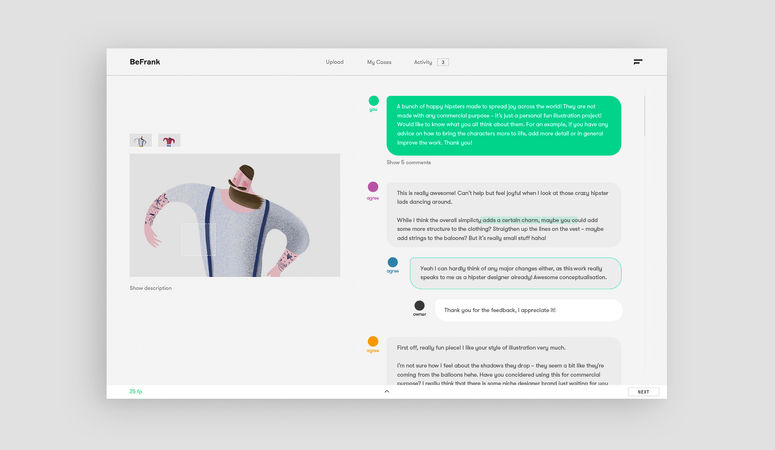
Task: Click the green user avatar
Action: click(374, 101)
